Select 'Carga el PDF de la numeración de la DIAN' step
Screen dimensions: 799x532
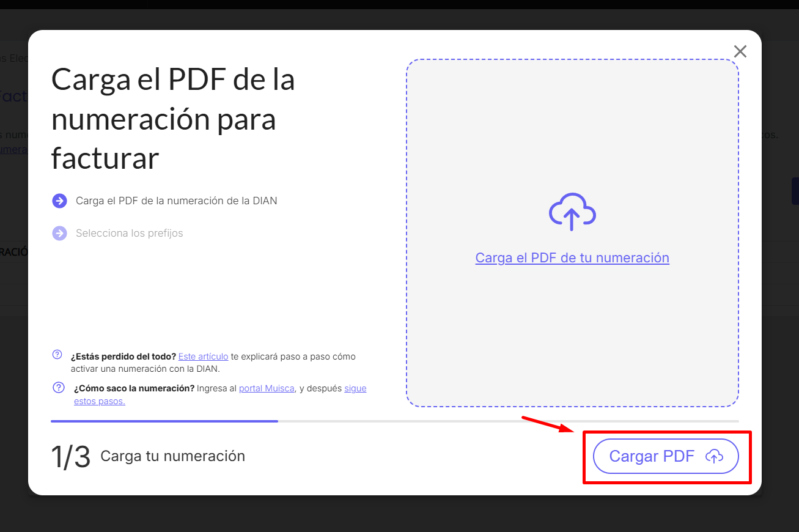[176, 201]
